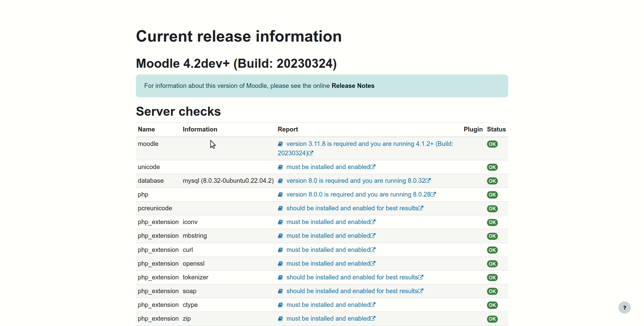
Task: Click the Report column header
Action: pyautogui.click(x=288, y=129)
